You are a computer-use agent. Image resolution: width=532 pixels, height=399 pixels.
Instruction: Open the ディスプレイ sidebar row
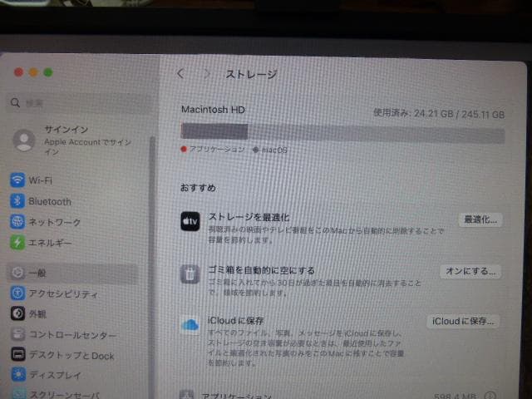point(73,375)
